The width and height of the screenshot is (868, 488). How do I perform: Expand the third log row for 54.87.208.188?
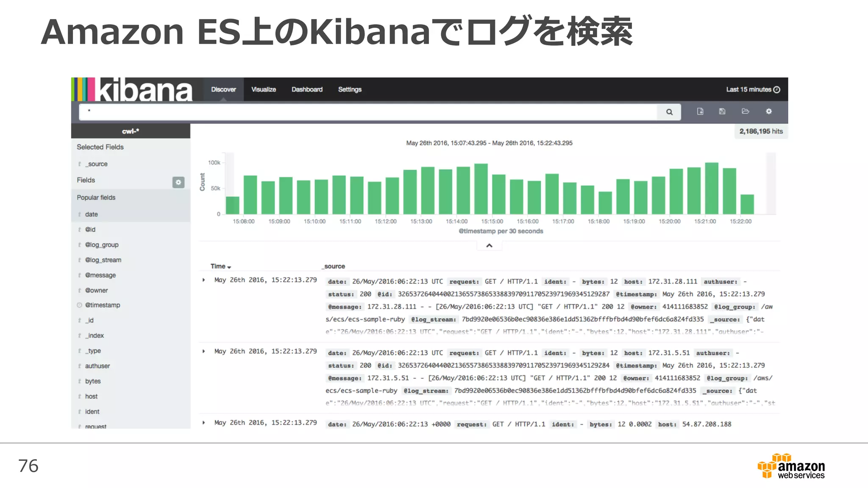[204, 423]
